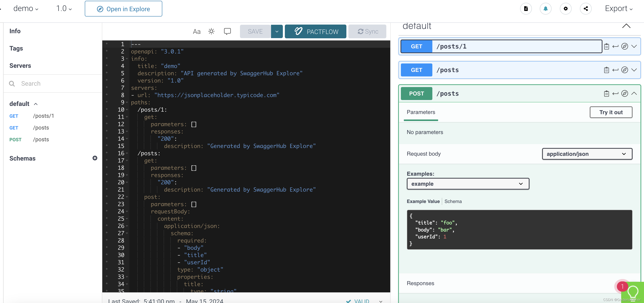This screenshot has height=303, width=644.
Task: Click the search magnifier icon
Action: click(x=12, y=84)
